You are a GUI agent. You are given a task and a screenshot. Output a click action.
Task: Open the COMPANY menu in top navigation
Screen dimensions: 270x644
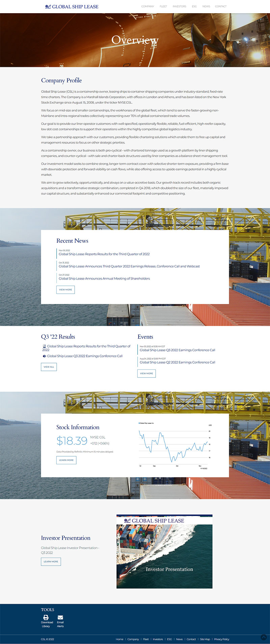click(147, 6)
